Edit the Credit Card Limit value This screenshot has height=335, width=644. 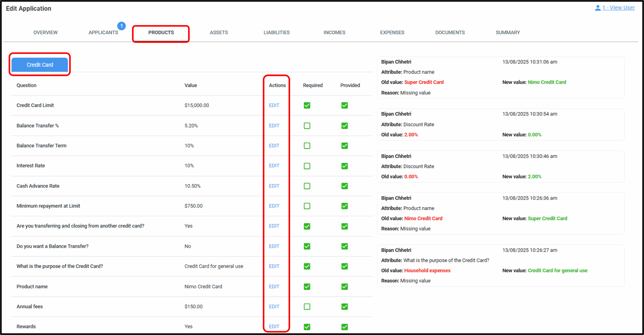tap(274, 105)
